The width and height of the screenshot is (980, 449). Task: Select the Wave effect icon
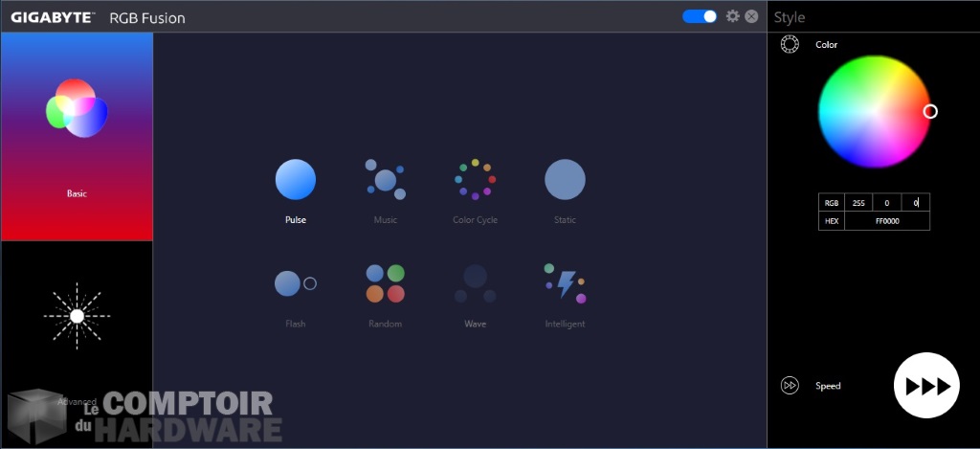(x=475, y=283)
